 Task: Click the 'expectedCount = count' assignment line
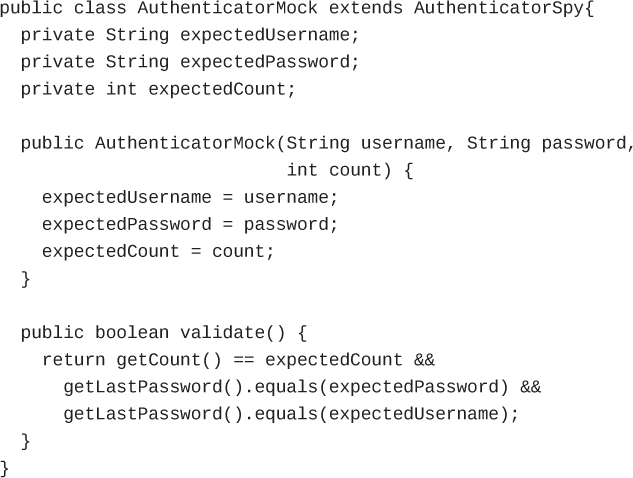click(x=158, y=251)
